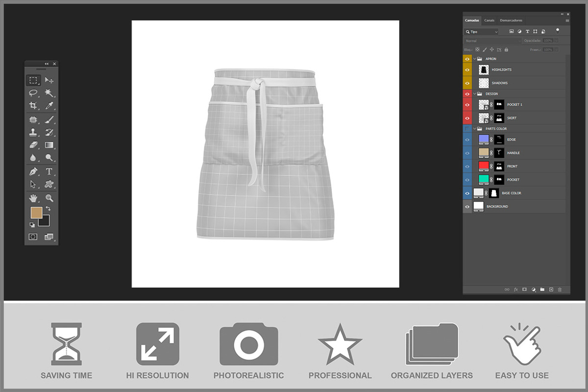Hide the HIGHLIGHTS layer
The width and height of the screenshot is (588, 392).
(x=467, y=70)
